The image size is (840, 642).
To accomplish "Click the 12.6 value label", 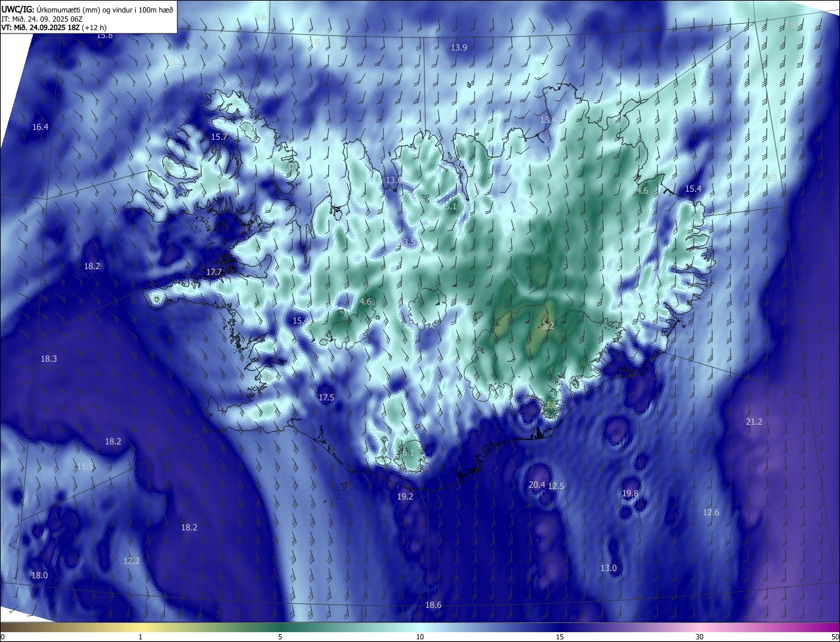I will point(711,512).
